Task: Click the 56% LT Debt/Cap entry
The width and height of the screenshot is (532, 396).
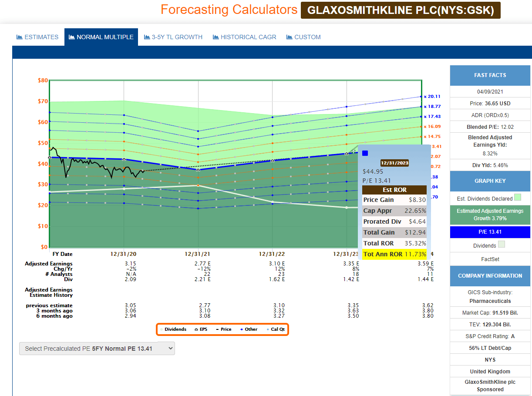Action: pyautogui.click(x=490, y=348)
